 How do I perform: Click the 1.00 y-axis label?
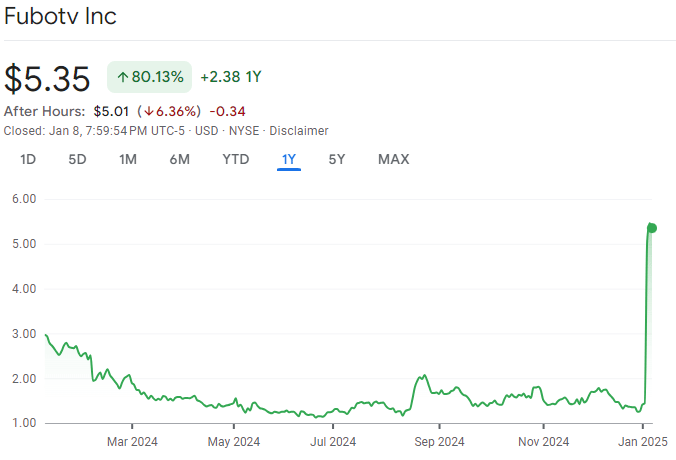coord(24,423)
